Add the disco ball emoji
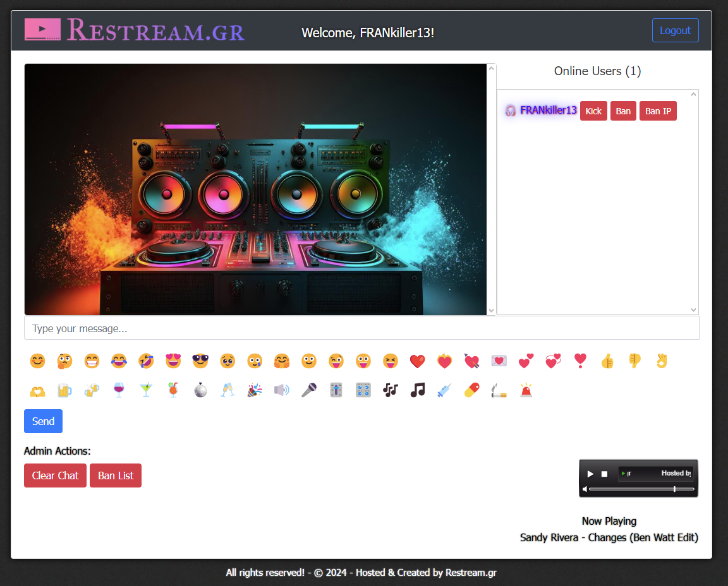Image resolution: width=728 pixels, height=586 pixels. (200, 390)
